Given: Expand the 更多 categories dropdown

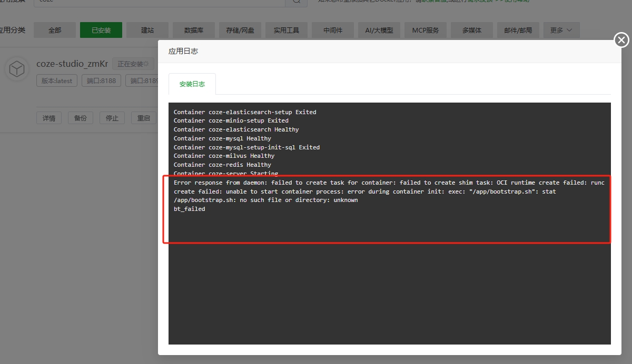Looking at the screenshot, I should click(561, 30).
